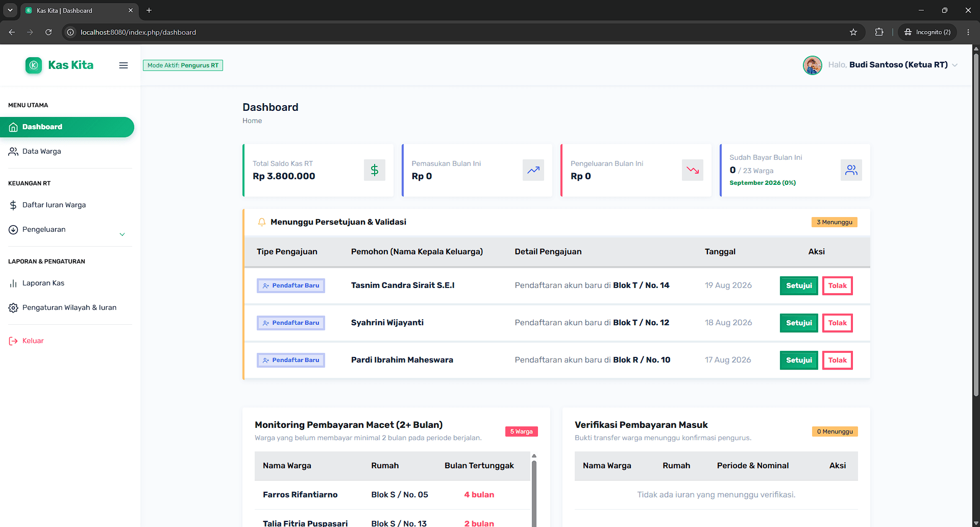Image resolution: width=980 pixels, height=527 pixels.
Task: Reject Pardi Ibrahim Maheswara with Tolak
Action: click(x=837, y=361)
